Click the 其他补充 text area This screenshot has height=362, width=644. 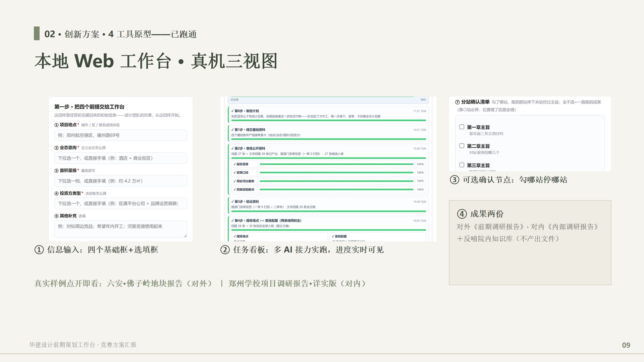(x=120, y=229)
